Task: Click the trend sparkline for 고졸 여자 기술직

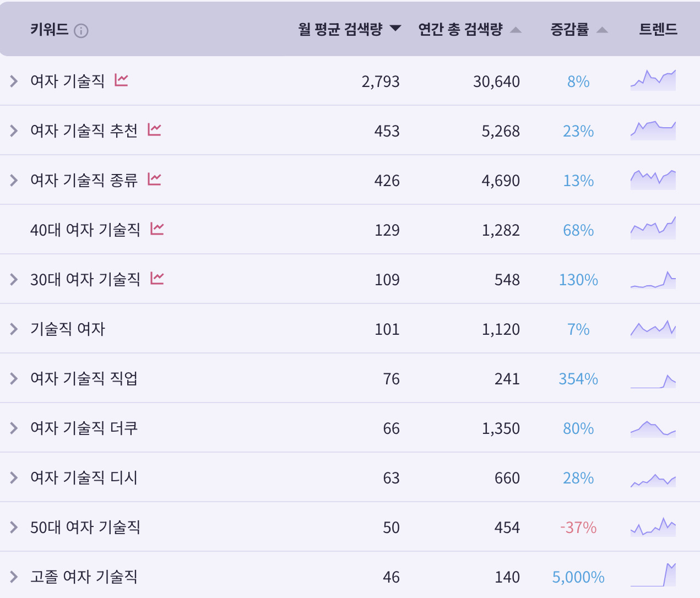Action: [x=653, y=576]
